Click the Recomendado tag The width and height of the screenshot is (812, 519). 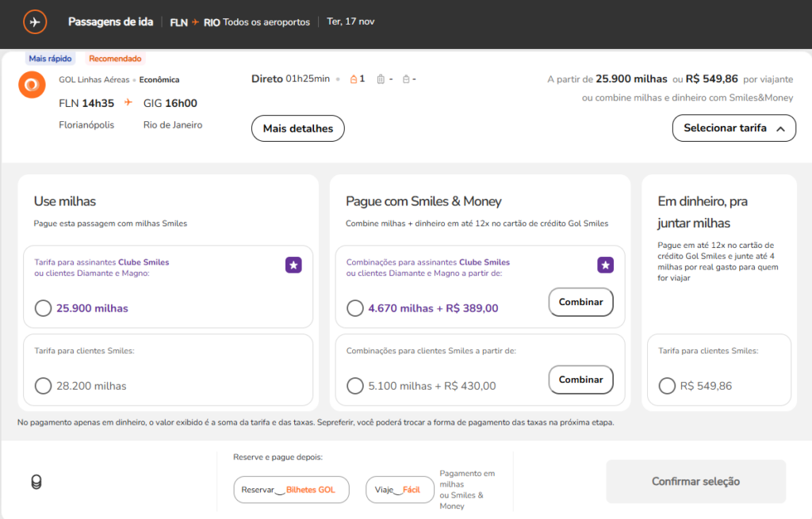(115, 59)
